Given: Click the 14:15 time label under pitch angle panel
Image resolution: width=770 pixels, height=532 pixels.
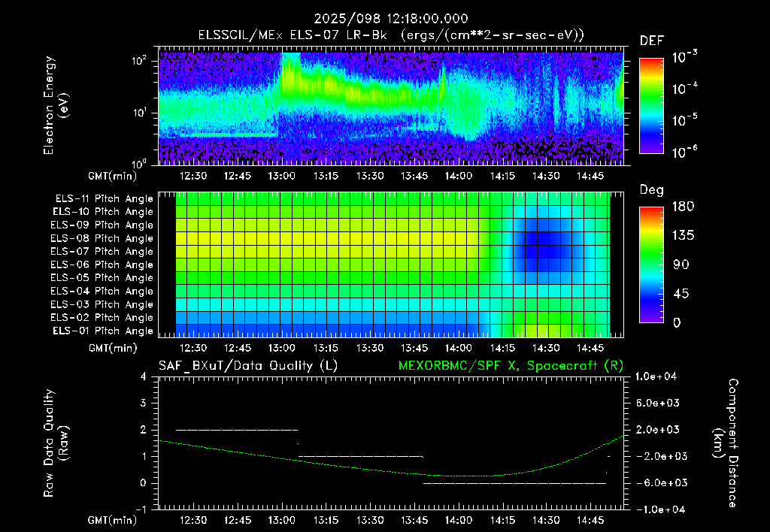Looking at the screenshot, I should [502, 348].
